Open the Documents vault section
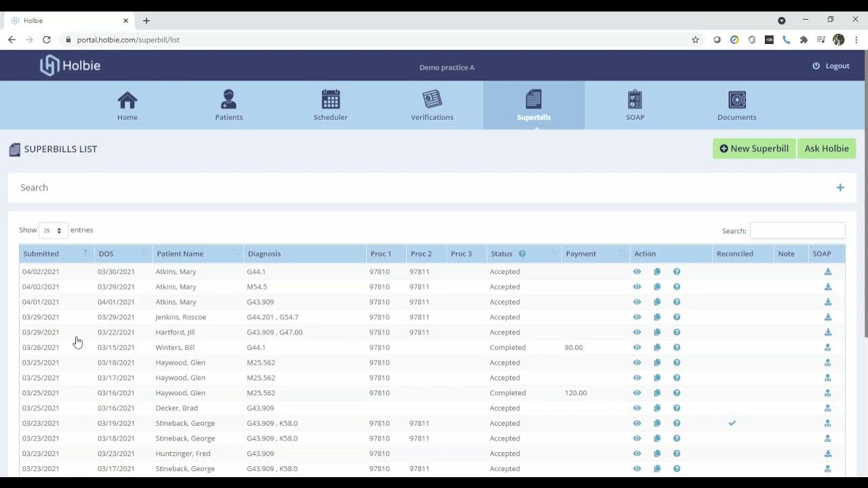The height and width of the screenshot is (488, 868). (736, 105)
